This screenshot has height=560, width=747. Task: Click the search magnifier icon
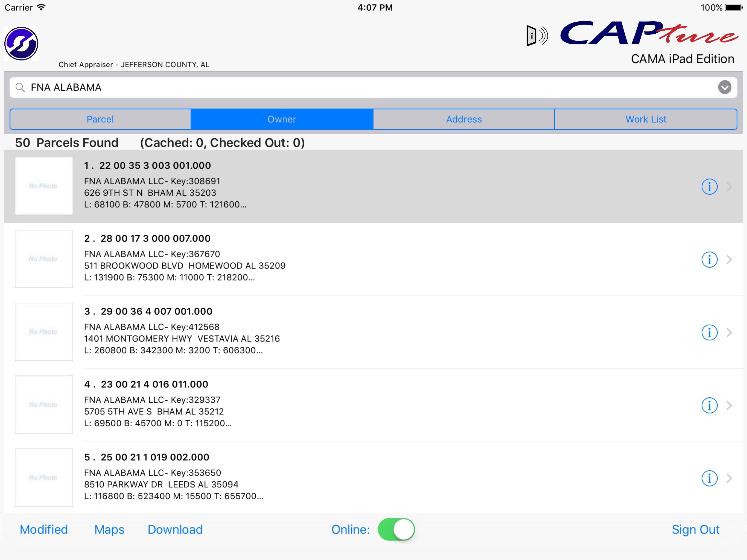pyautogui.click(x=20, y=87)
